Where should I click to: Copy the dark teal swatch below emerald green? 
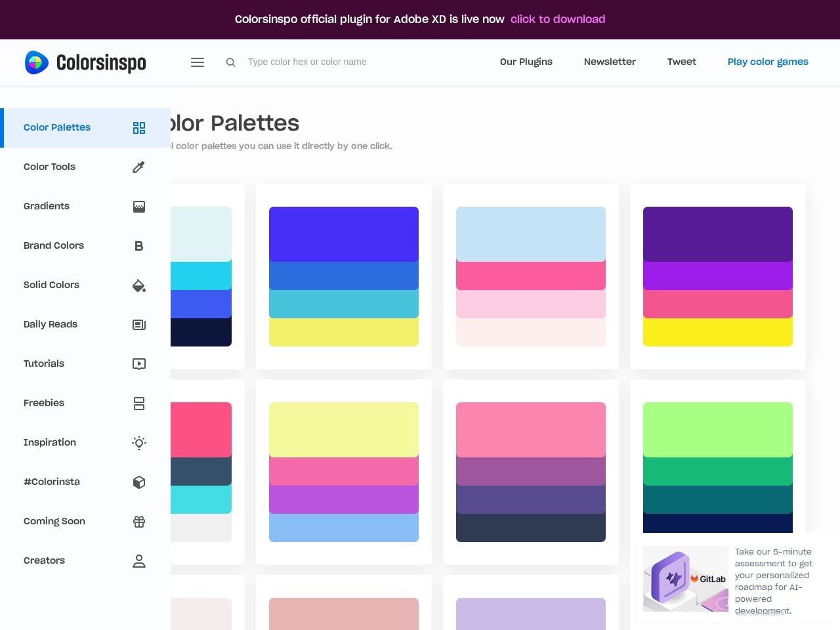(718, 499)
